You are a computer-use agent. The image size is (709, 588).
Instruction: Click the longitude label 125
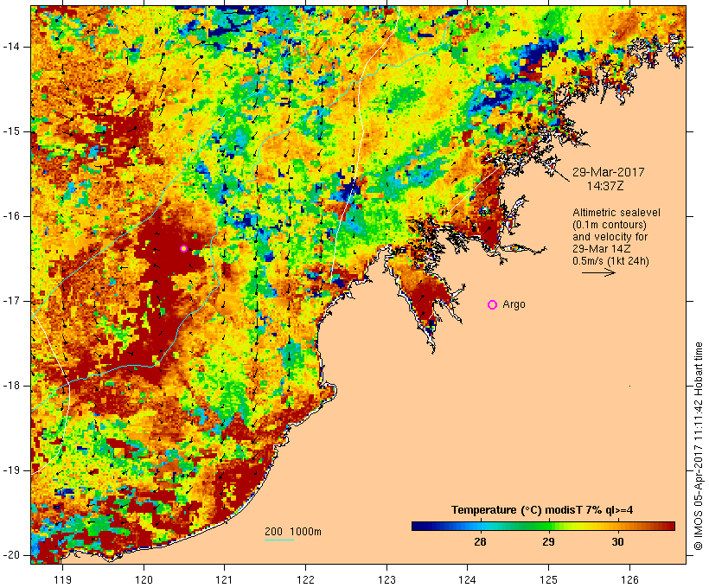(x=549, y=579)
